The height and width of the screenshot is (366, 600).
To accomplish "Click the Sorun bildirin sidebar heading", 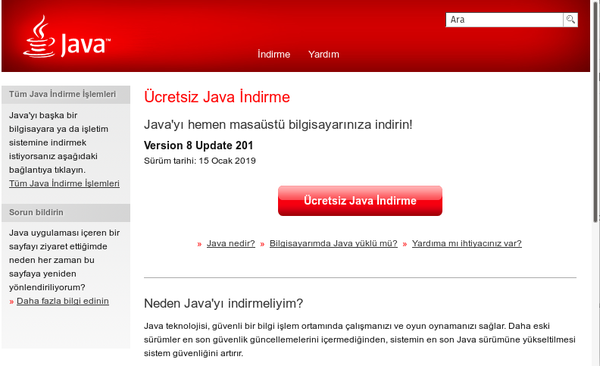I will (36, 212).
